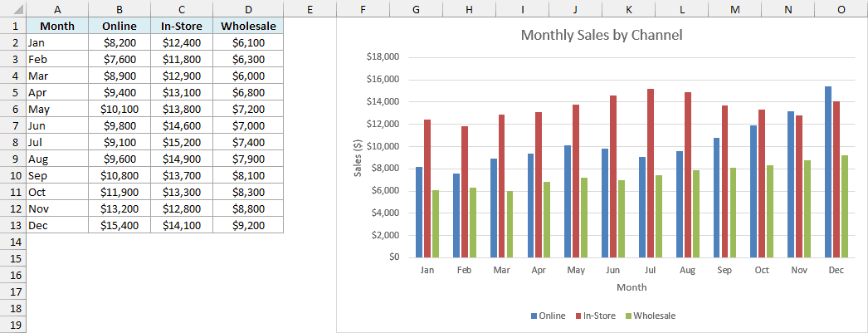
Task: Click the Month horizontal axis title
Action: 631,287
